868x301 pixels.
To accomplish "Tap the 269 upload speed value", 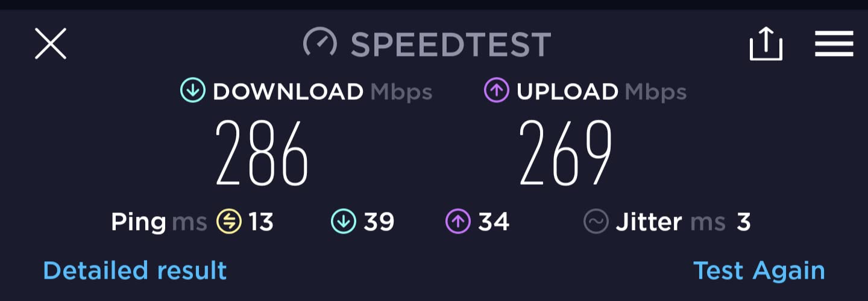I will coord(565,153).
